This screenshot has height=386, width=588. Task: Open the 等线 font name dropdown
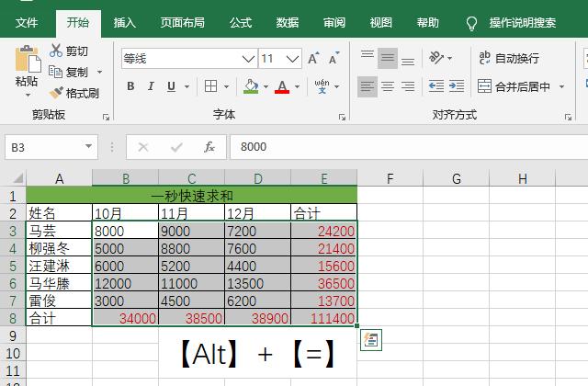[248, 59]
